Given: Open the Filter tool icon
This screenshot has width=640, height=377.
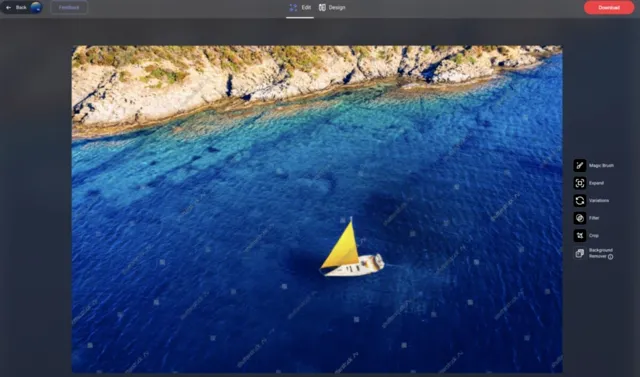Looking at the screenshot, I should pos(580,218).
